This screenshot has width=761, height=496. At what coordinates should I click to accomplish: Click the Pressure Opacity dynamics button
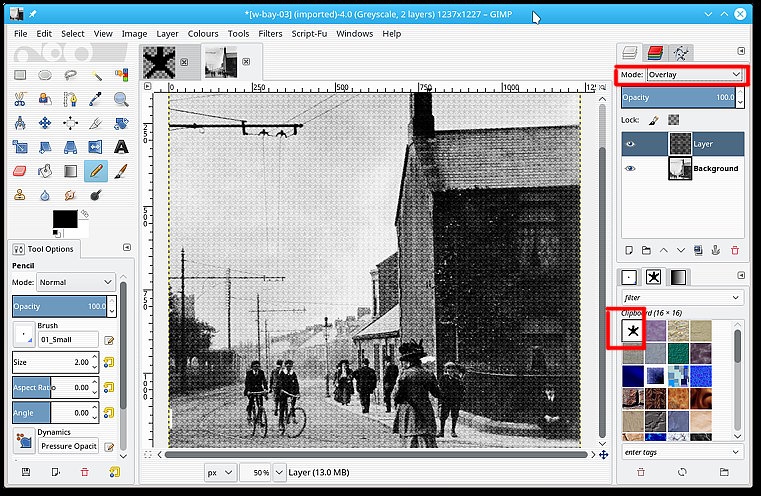click(69, 446)
